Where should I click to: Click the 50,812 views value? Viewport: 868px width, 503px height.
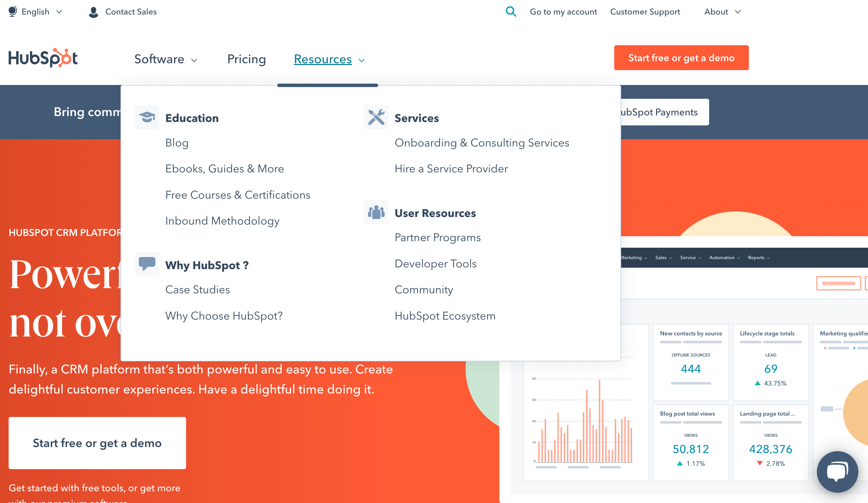click(691, 449)
